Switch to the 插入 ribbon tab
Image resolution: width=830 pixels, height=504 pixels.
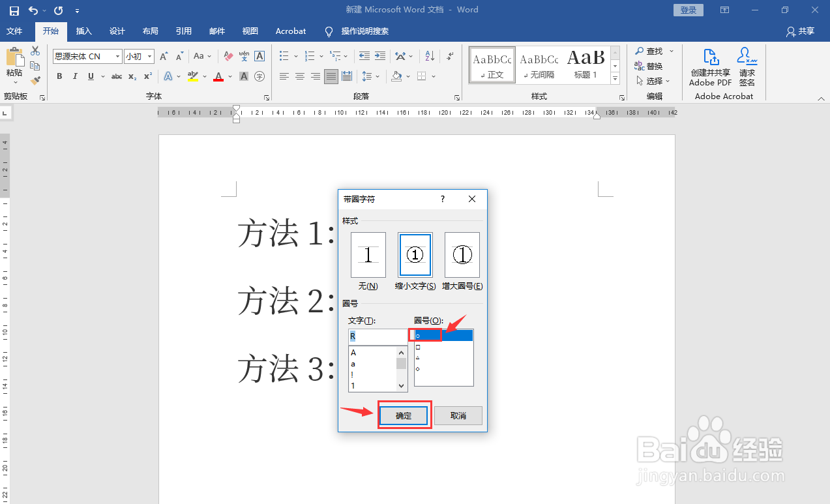pyautogui.click(x=83, y=31)
